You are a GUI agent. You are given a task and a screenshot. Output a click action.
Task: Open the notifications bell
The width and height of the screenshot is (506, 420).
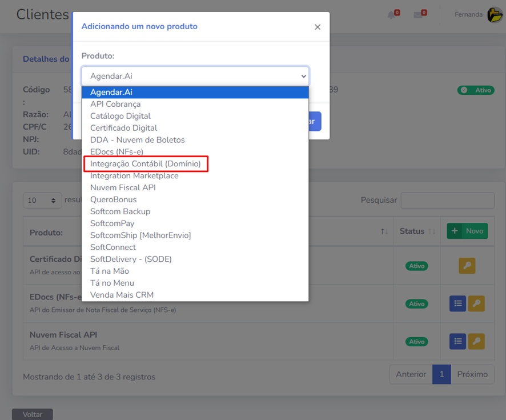[x=391, y=15]
